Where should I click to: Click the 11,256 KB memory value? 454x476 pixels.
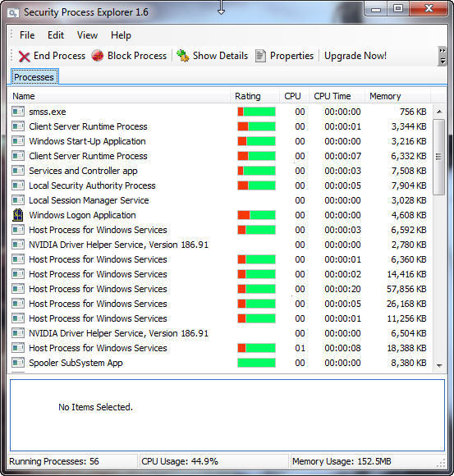coord(406,318)
